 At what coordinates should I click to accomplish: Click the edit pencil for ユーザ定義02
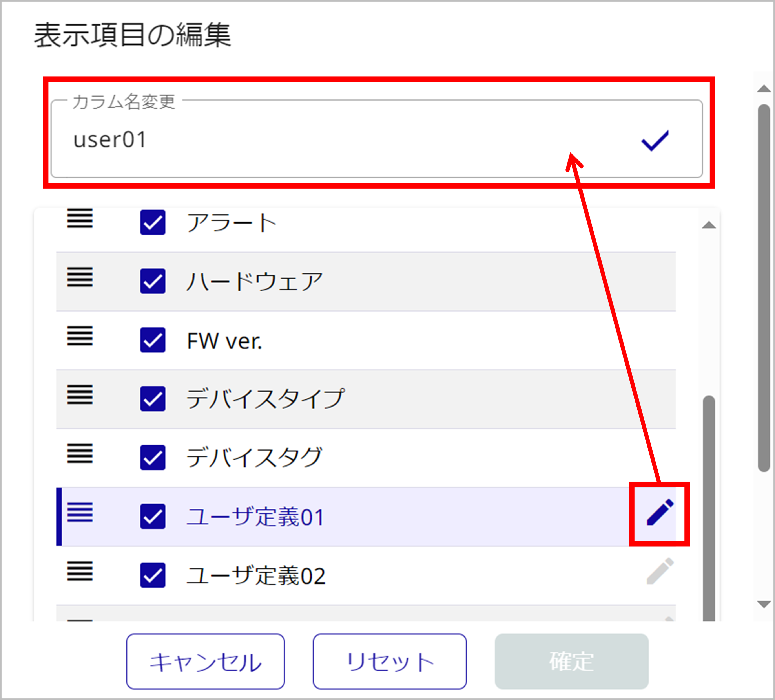coord(660,572)
